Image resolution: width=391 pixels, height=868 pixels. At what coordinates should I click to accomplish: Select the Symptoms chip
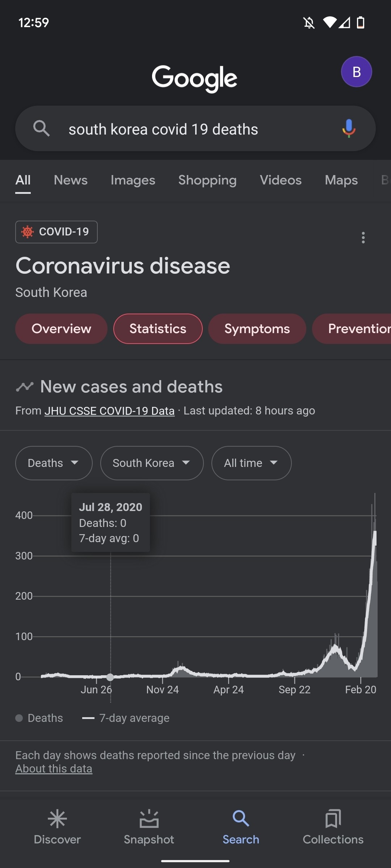[x=257, y=329]
